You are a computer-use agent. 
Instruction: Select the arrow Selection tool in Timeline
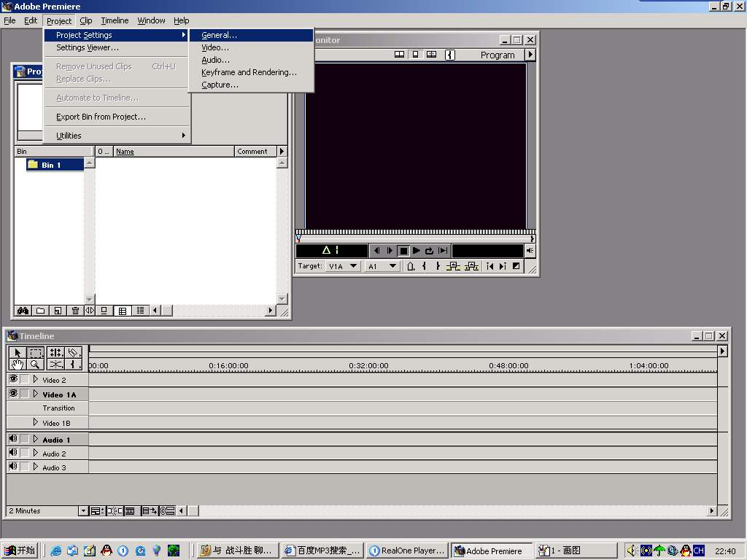pos(18,353)
